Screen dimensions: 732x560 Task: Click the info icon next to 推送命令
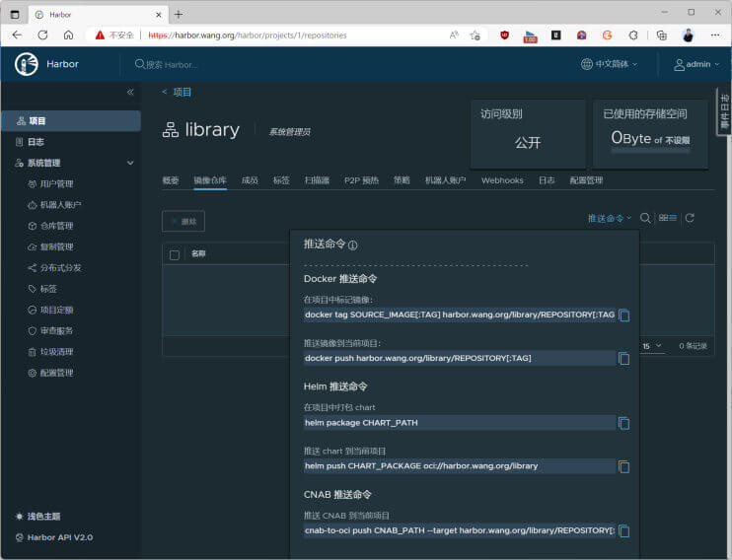(x=353, y=245)
